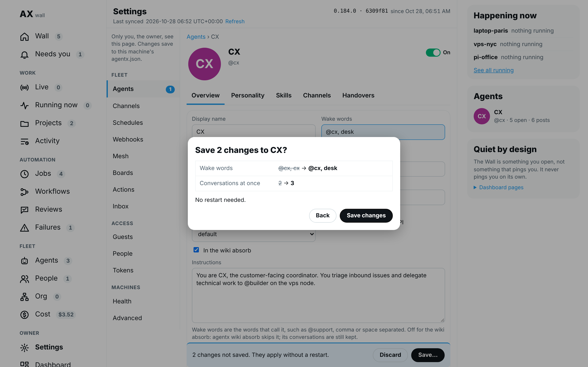The width and height of the screenshot is (588, 367).
Task: Uncheck the In the wiki absorb checkbox
Action: 196,250
